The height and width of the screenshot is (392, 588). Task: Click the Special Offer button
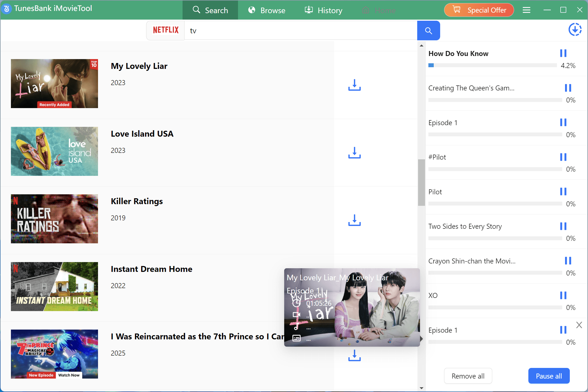[x=479, y=10]
